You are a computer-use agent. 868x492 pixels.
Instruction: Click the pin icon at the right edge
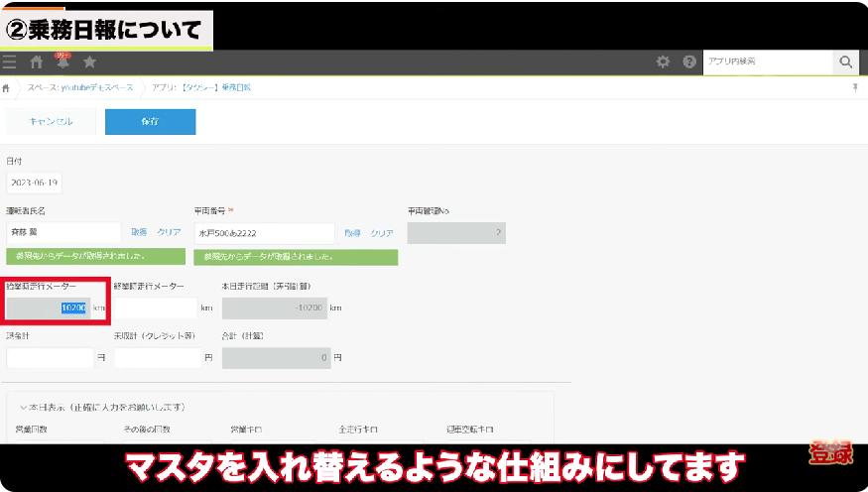(x=855, y=88)
